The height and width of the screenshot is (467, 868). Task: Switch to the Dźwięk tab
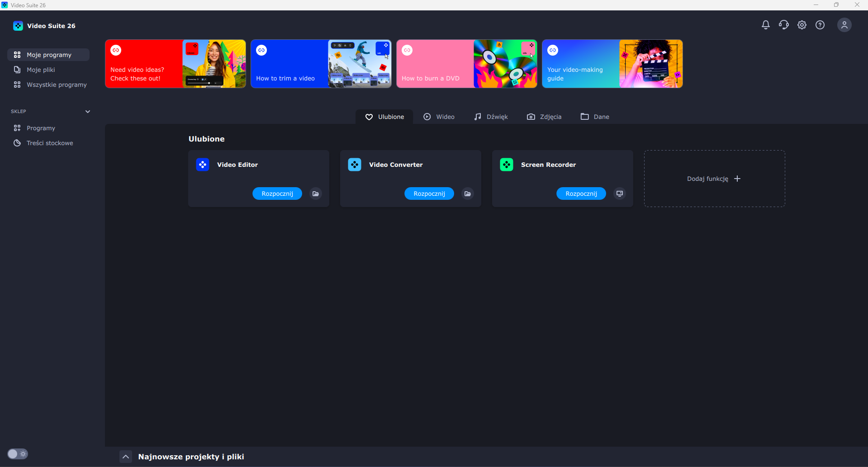coord(491,117)
